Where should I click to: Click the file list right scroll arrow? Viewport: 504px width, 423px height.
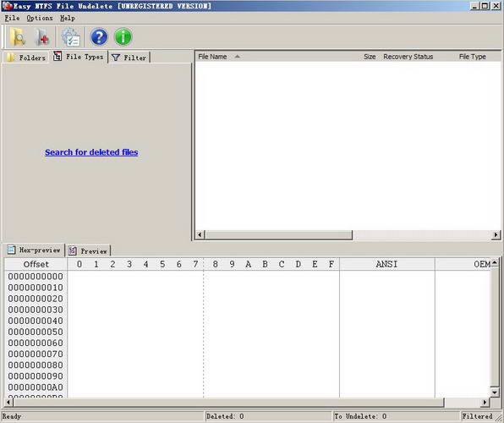[x=496, y=235]
